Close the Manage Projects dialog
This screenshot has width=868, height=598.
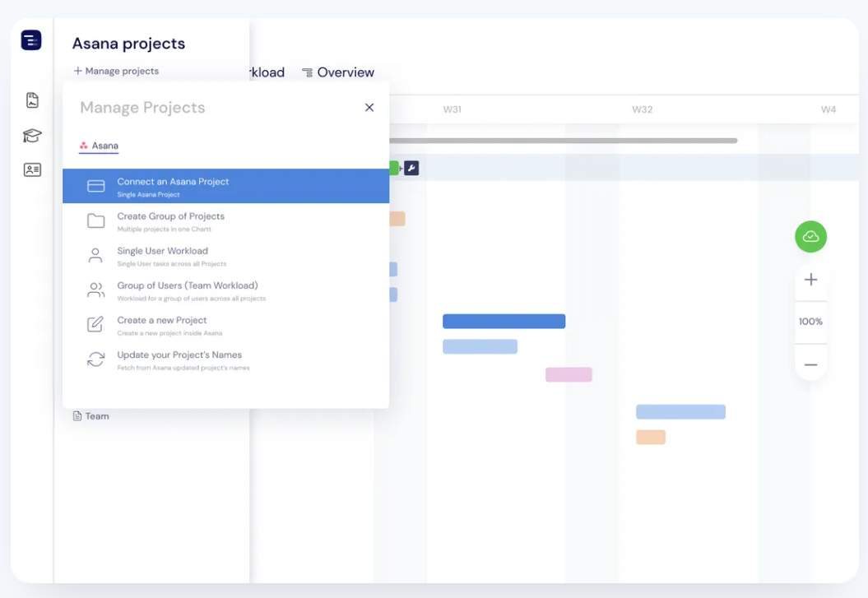(369, 108)
